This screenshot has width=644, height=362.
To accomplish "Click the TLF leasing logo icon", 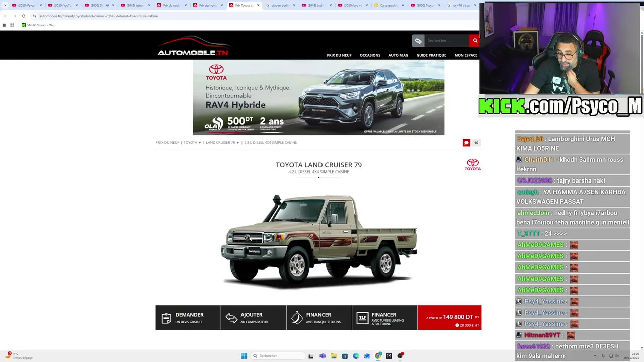I will click(x=362, y=318).
